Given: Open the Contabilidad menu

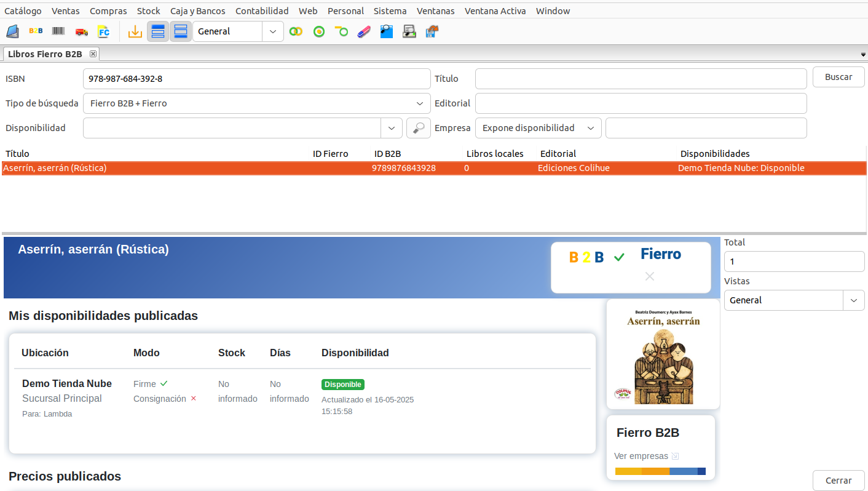Looking at the screenshot, I should click(262, 11).
